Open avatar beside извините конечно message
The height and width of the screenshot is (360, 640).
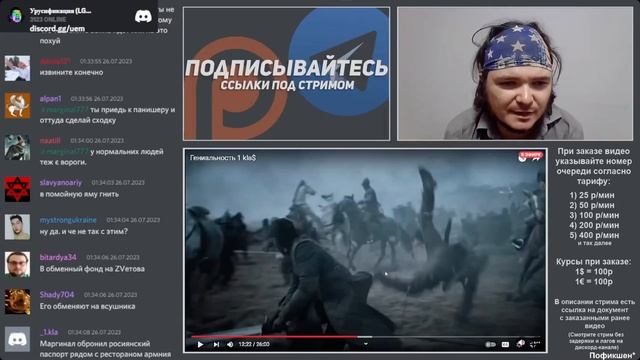click(x=17, y=68)
